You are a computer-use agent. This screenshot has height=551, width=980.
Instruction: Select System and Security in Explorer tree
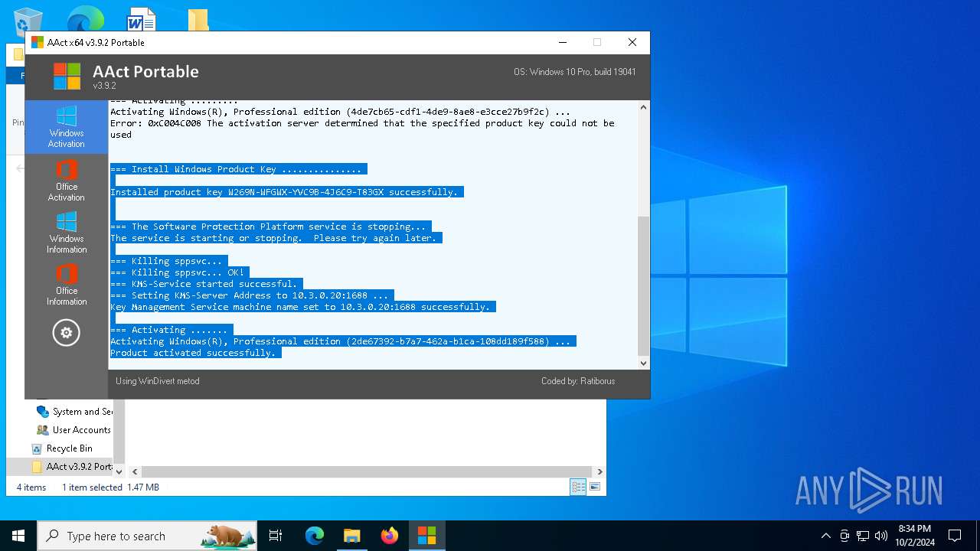(74, 412)
